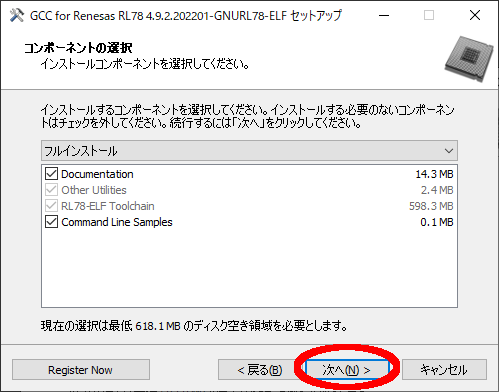This screenshot has height=392, width=499.
Task: Click the 2.4 MB size value
Action: (437, 190)
